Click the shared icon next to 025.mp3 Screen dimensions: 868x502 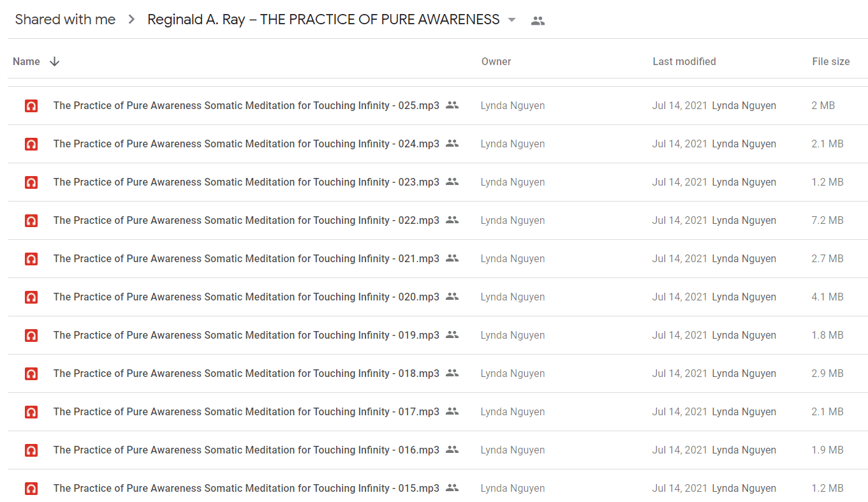452,105
